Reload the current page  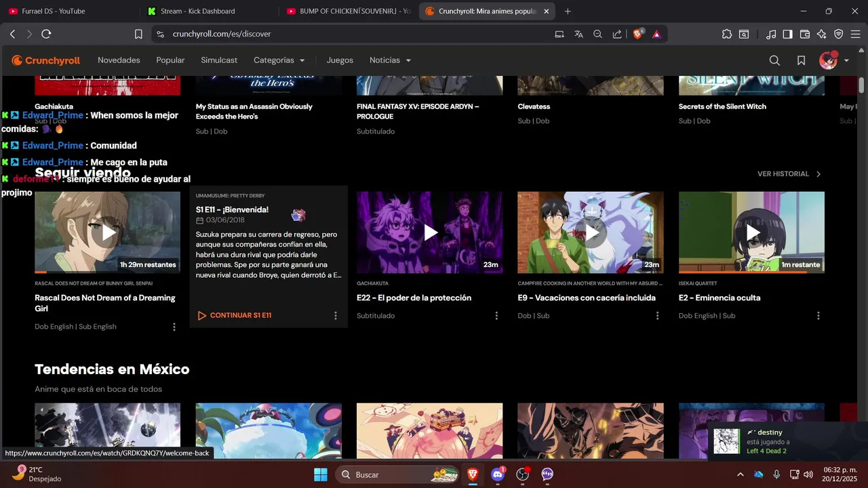(x=46, y=34)
